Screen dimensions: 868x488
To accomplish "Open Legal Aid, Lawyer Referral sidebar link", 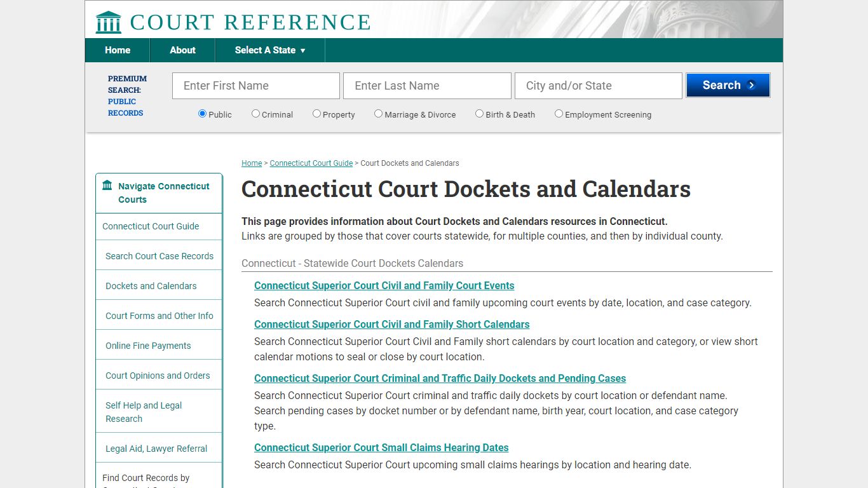I will 156,449.
